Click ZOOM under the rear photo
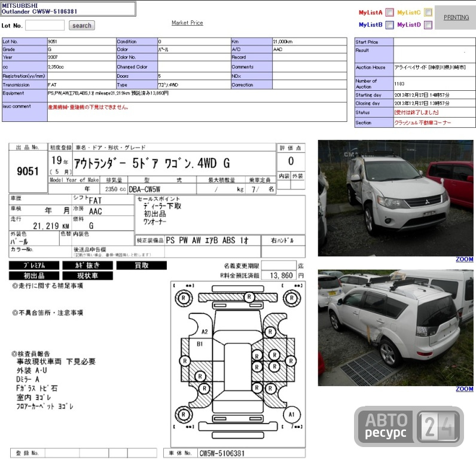The image size is (476, 459). click(464, 389)
